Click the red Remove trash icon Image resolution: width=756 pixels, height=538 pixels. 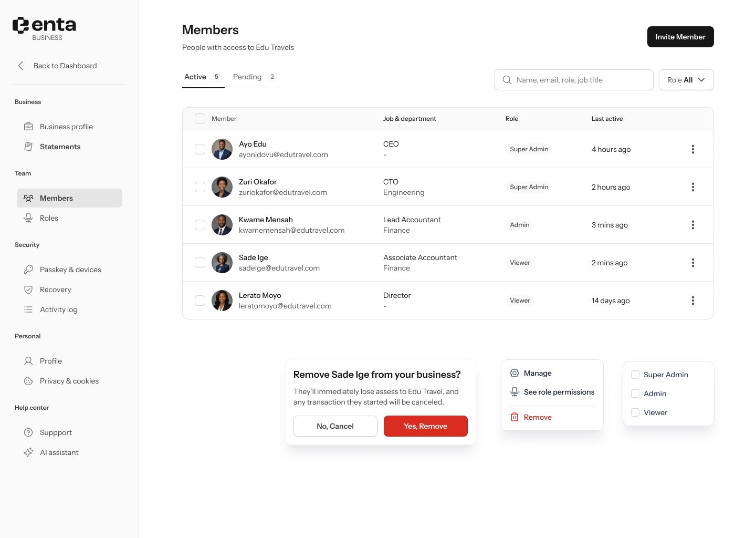[x=514, y=417]
